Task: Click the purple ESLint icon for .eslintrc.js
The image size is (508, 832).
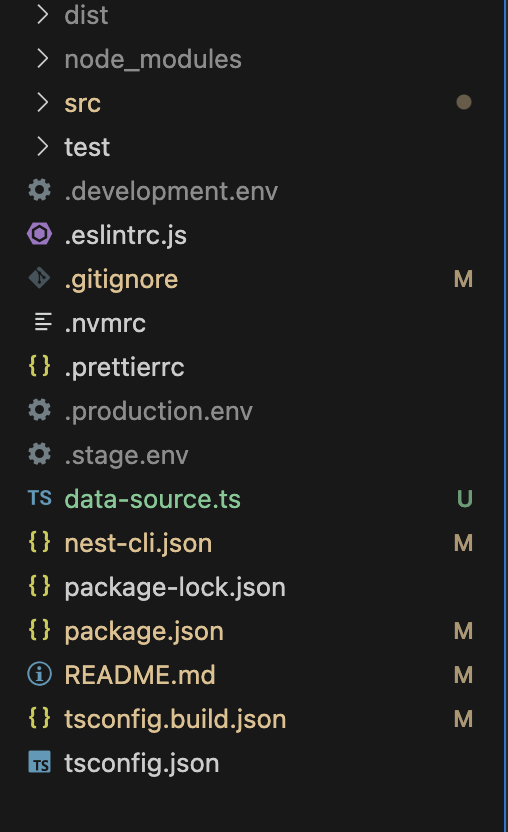Action: pyautogui.click(x=39, y=234)
